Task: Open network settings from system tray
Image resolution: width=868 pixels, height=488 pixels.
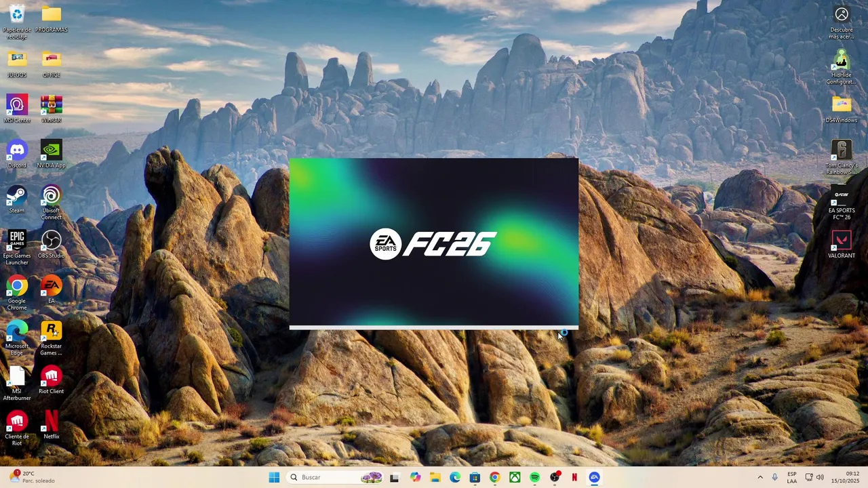Action: click(x=809, y=477)
